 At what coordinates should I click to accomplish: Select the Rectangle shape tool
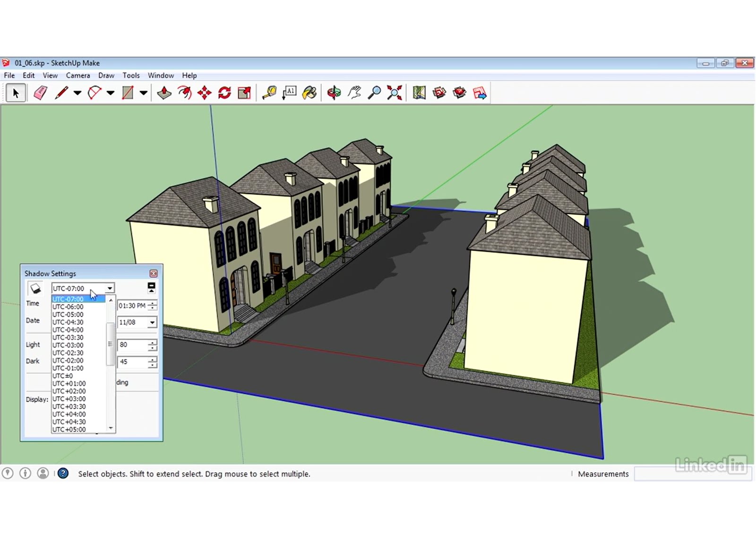click(128, 93)
